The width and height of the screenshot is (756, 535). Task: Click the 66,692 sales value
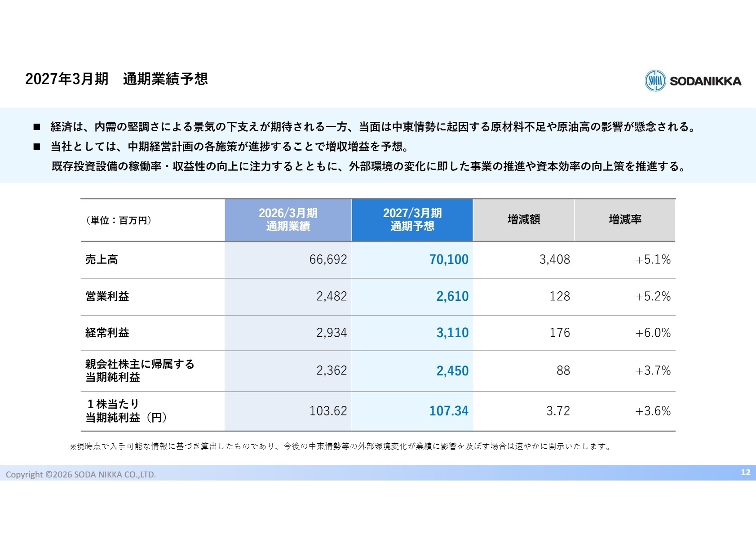[328, 259]
